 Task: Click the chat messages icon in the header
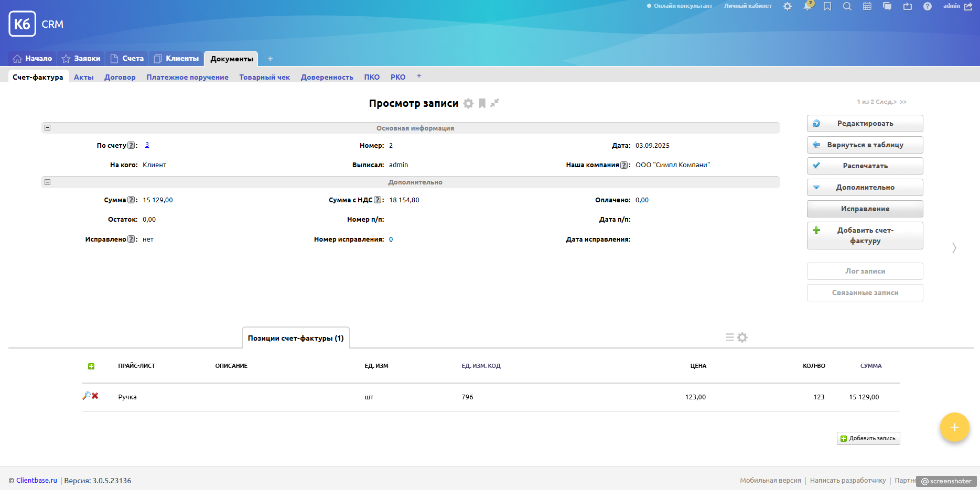[887, 6]
